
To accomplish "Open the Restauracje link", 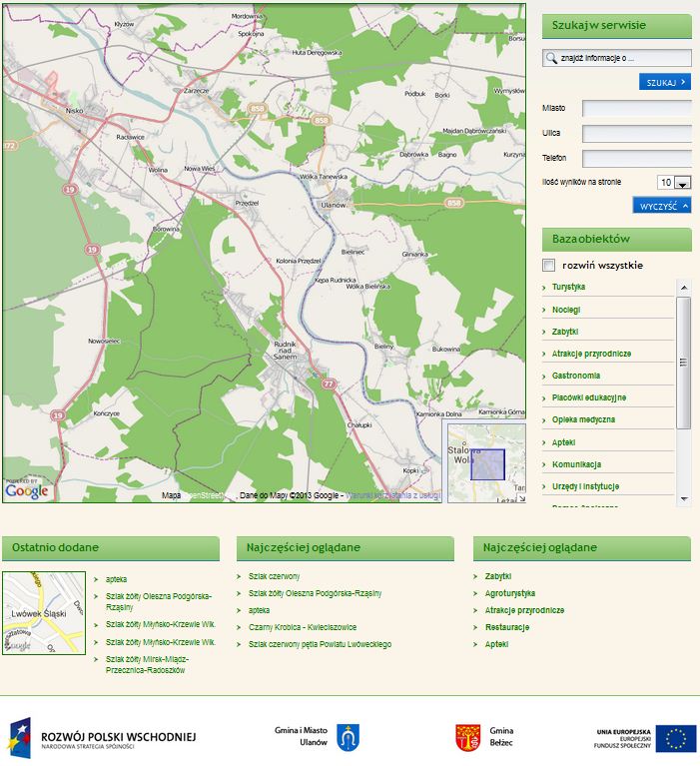I will (x=507, y=627).
